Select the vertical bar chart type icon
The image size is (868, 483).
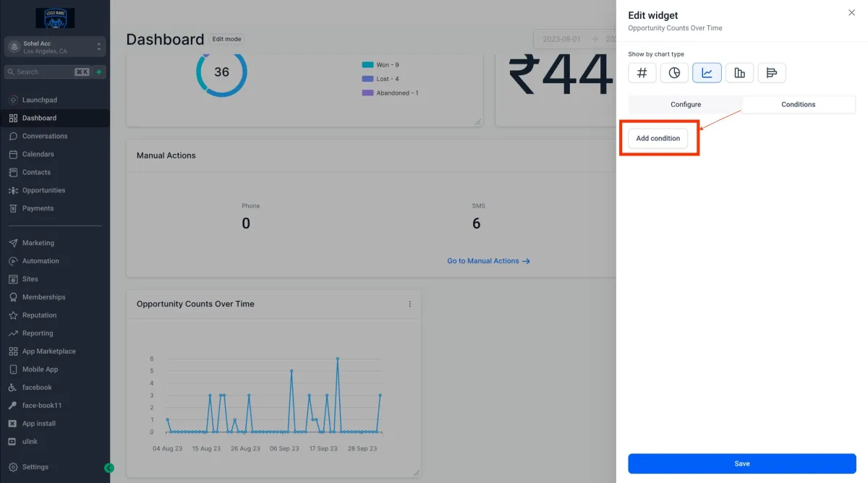739,73
